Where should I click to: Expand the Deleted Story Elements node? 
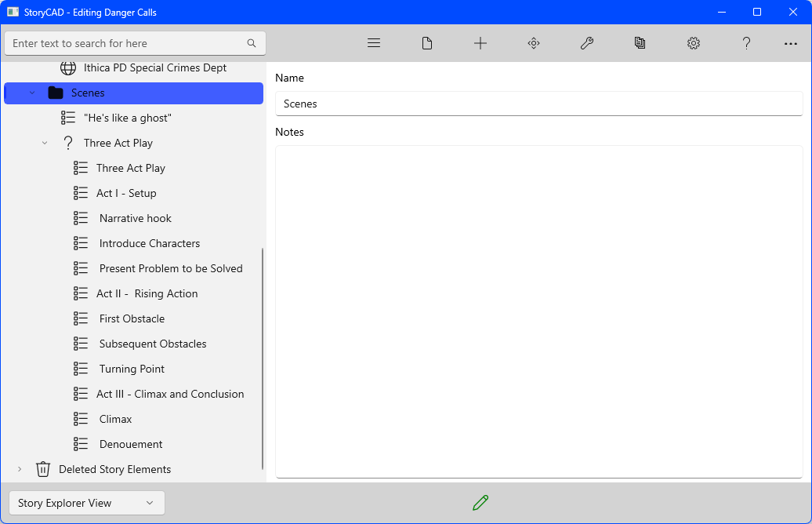coord(20,469)
